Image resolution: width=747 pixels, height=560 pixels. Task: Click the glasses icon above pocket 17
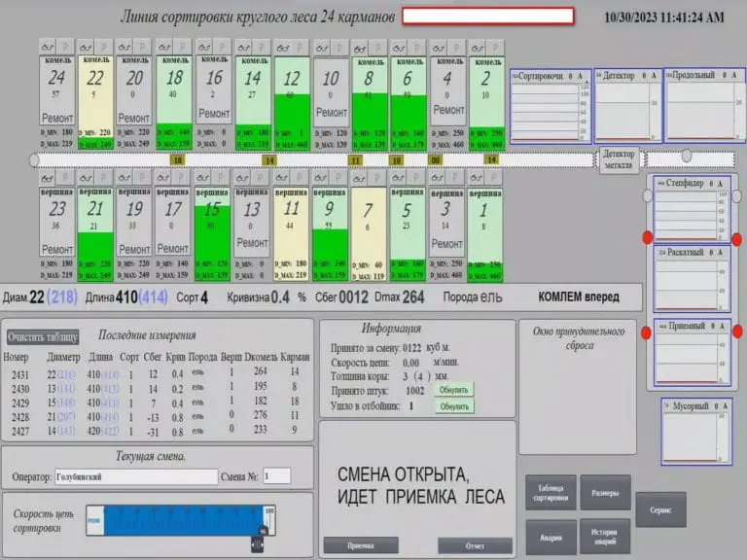[163, 178]
